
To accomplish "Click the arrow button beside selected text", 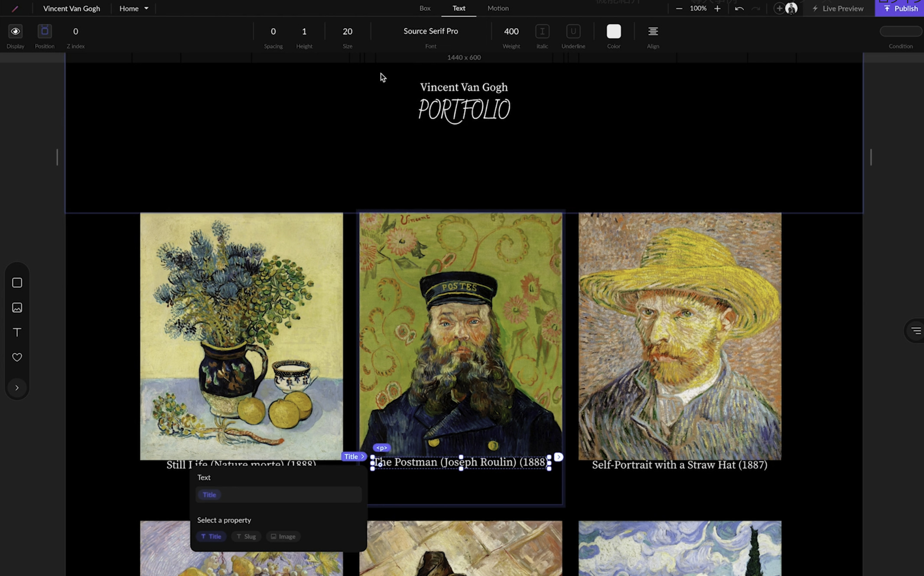I will pyautogui.click(x=558, y=457).
